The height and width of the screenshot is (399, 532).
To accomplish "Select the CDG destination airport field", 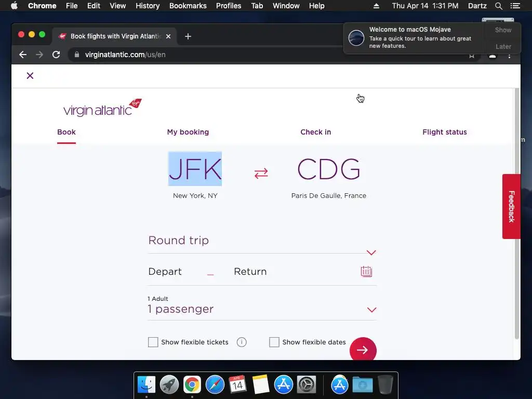I will [328, 169].
